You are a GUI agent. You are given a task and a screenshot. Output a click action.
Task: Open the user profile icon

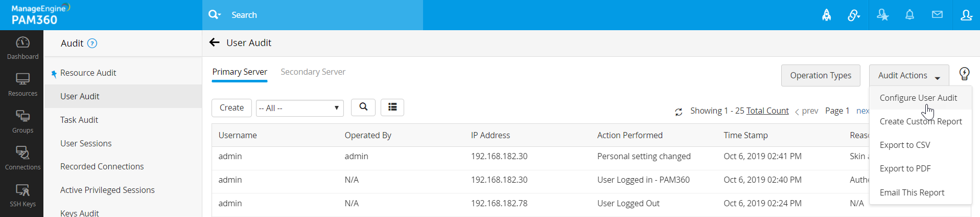pyautogui.click(x=966, y=15)
